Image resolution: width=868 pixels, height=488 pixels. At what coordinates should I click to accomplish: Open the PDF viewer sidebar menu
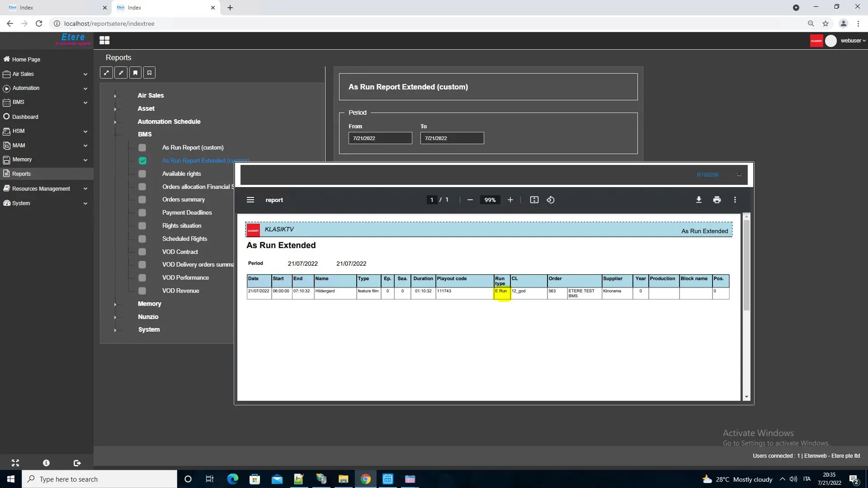[x=250, y=200]
